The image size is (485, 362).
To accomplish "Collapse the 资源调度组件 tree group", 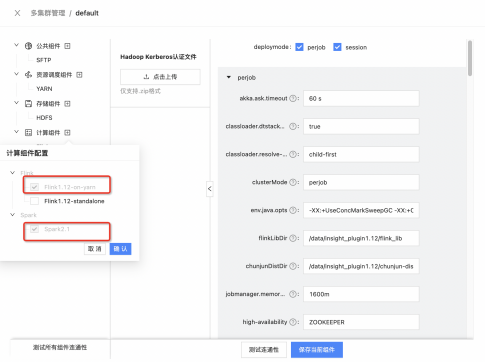I will (16, 74).
